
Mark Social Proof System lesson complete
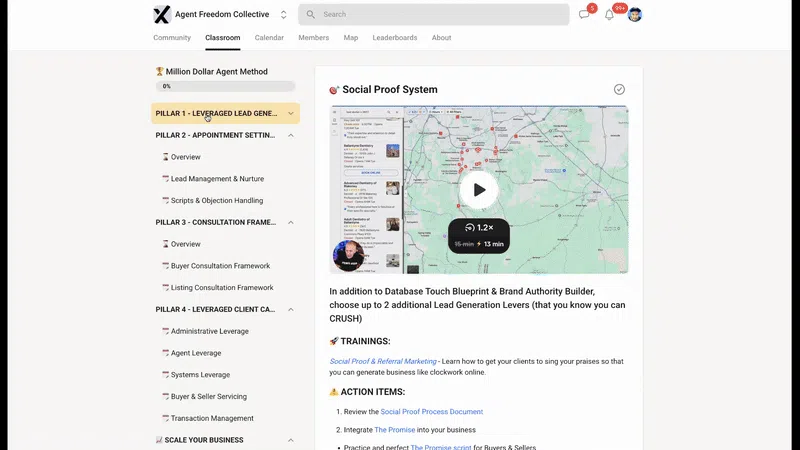coord(619,89)
